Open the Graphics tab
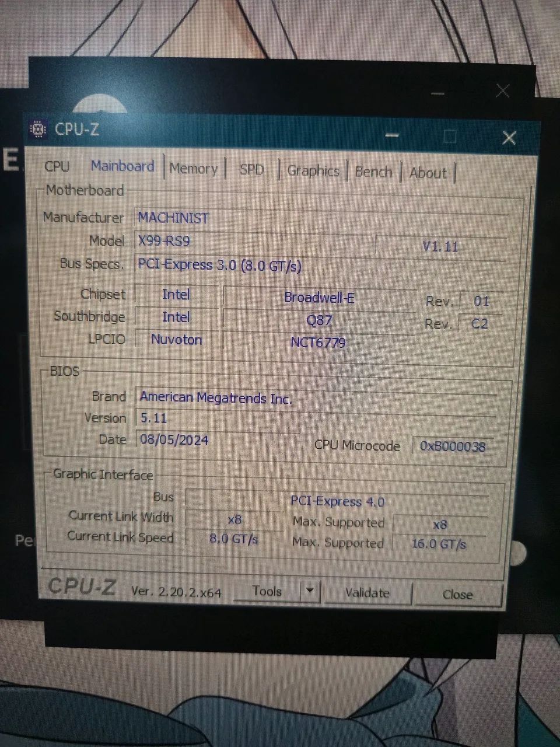This screenshot has width=560, height=747. pyautogui.click(x=313, y=171)
